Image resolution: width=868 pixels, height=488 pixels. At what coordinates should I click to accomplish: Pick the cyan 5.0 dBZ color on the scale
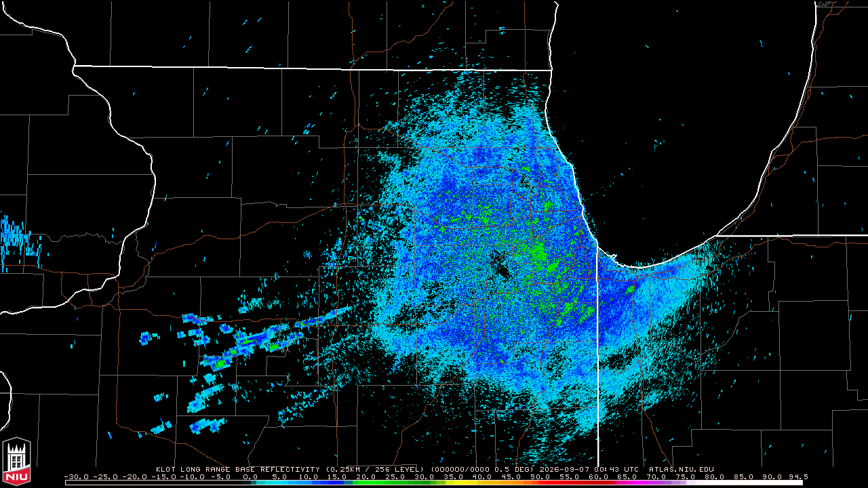tap(273, 483)
